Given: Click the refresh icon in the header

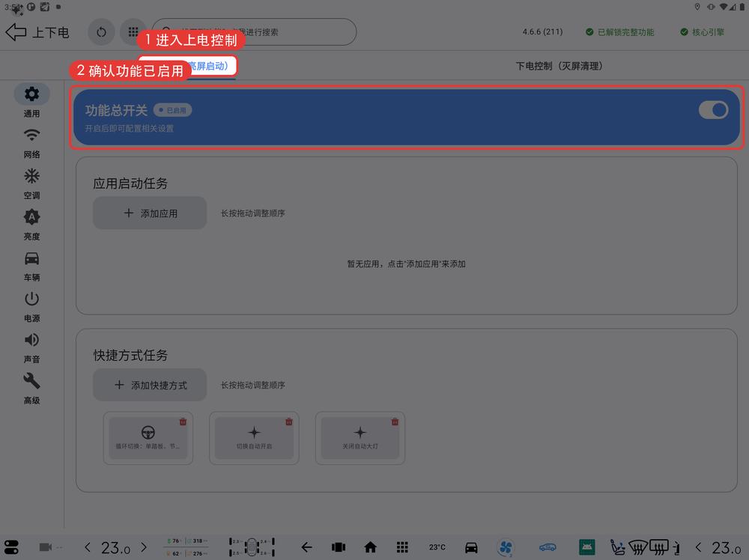Looking at the screenshot, I should tap(101, 32).
